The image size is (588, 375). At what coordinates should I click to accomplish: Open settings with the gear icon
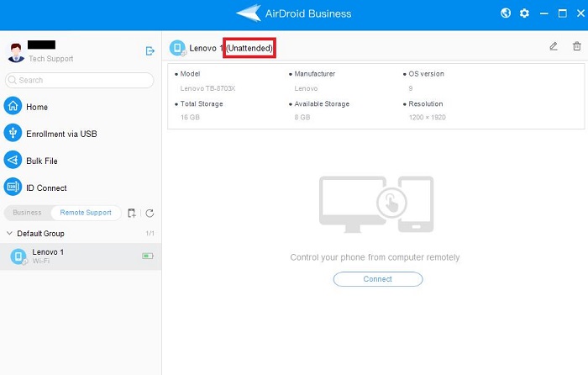pos(524,13)
